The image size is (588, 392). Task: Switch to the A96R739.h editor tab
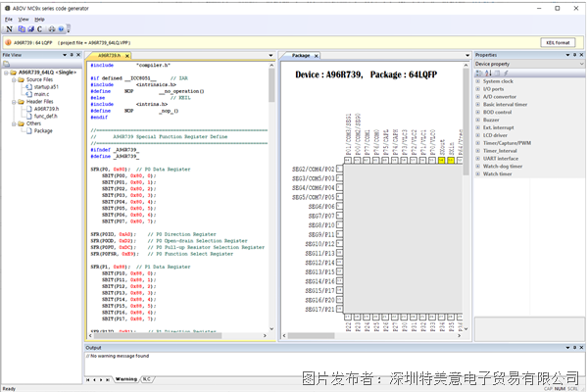click(x=109, y=56)
